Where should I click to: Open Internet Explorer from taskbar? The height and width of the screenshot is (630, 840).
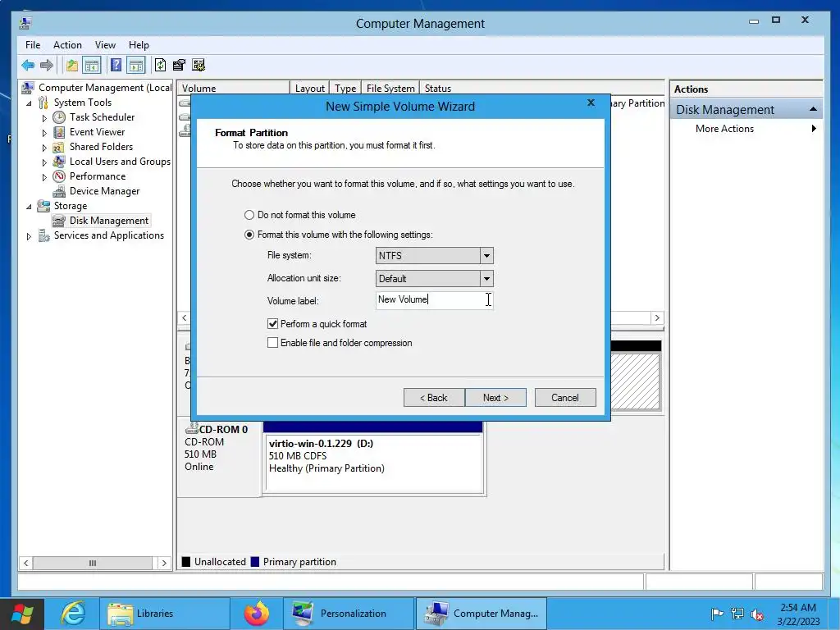pos(73,614)
